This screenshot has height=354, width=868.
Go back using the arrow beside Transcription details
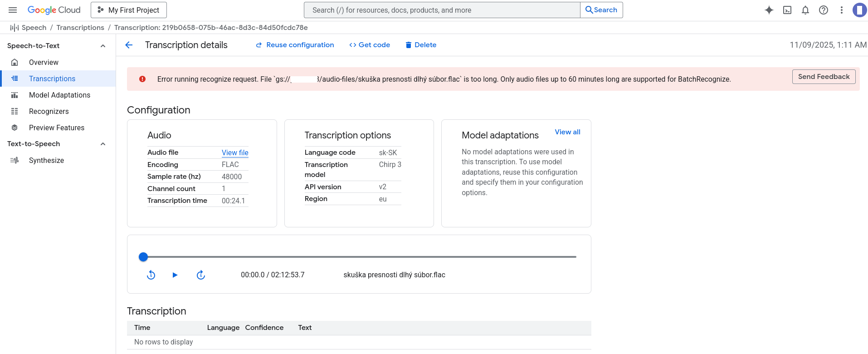click(x=129, y=45)
